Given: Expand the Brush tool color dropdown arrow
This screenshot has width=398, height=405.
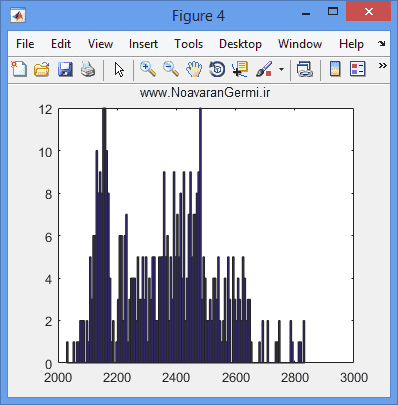Looking at the screenshot, I should pos(281,70).
